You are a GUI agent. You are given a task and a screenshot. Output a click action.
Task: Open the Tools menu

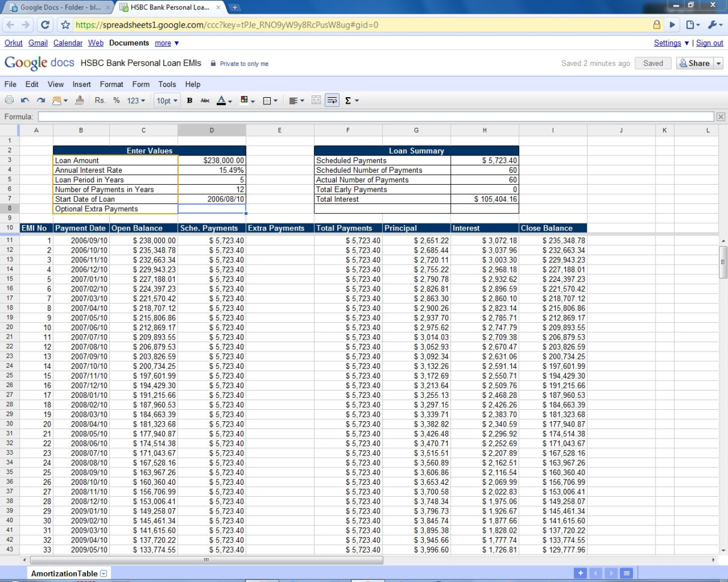(x=167, y=84)
